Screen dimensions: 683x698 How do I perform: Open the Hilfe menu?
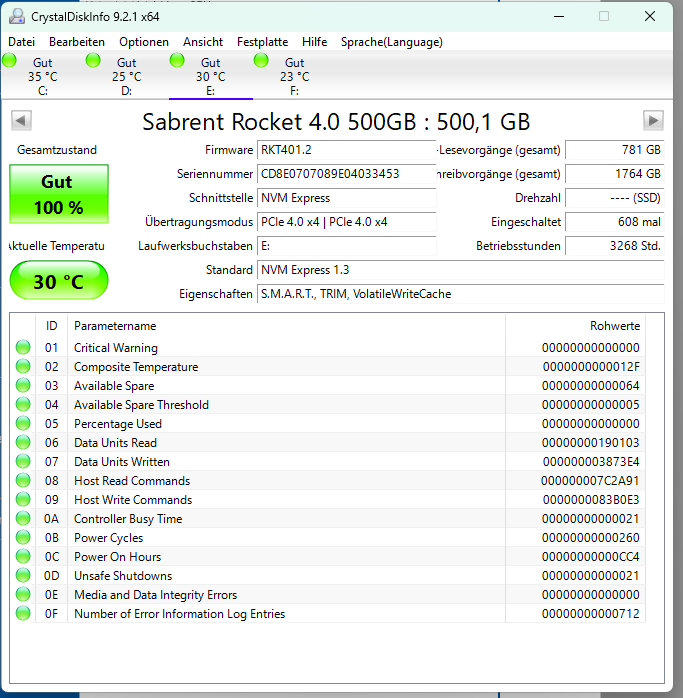coord(314,42)
